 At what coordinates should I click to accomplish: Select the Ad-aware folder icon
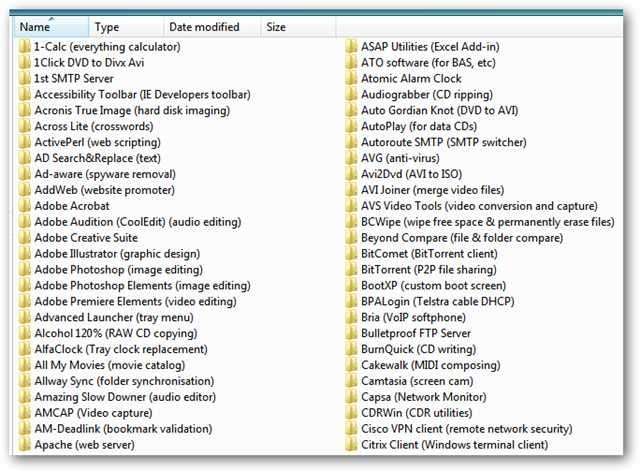24,174
